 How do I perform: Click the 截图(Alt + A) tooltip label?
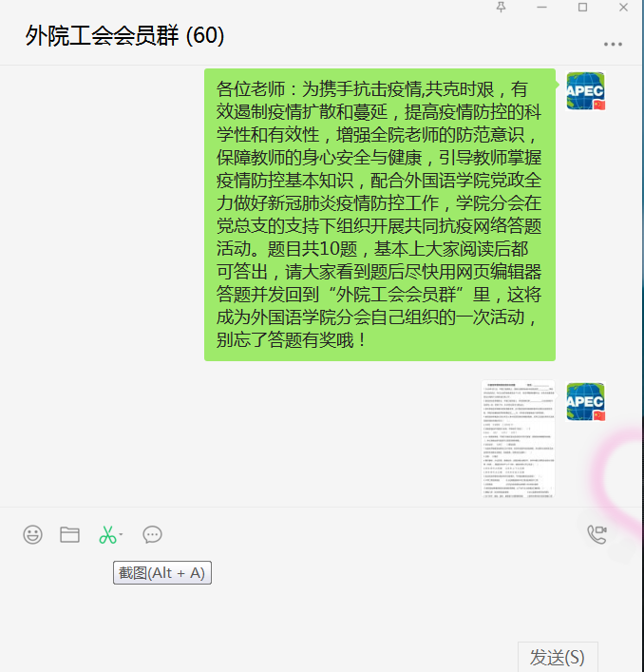pyautogui.click(x=162, y=572)
